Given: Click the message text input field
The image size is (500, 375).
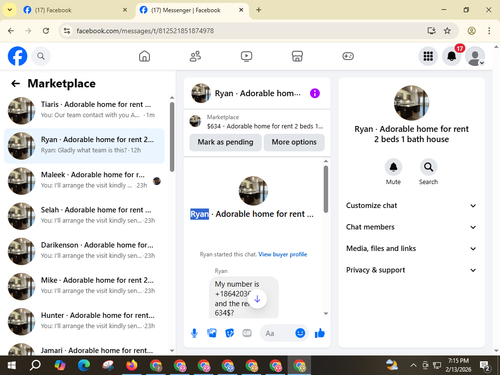Looking at the screenshot, I should click(x=279, y=333).
